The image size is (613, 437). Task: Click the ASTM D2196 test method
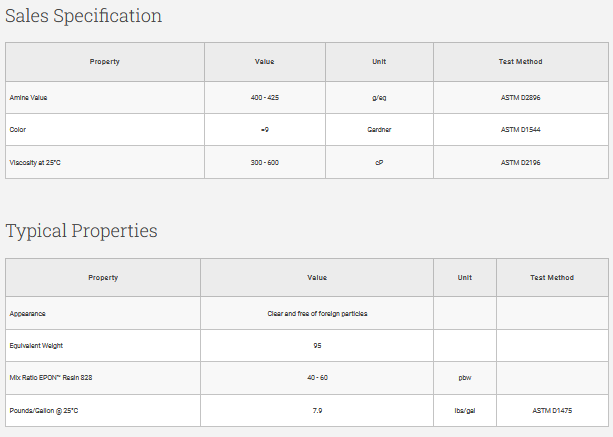(520, 162)
